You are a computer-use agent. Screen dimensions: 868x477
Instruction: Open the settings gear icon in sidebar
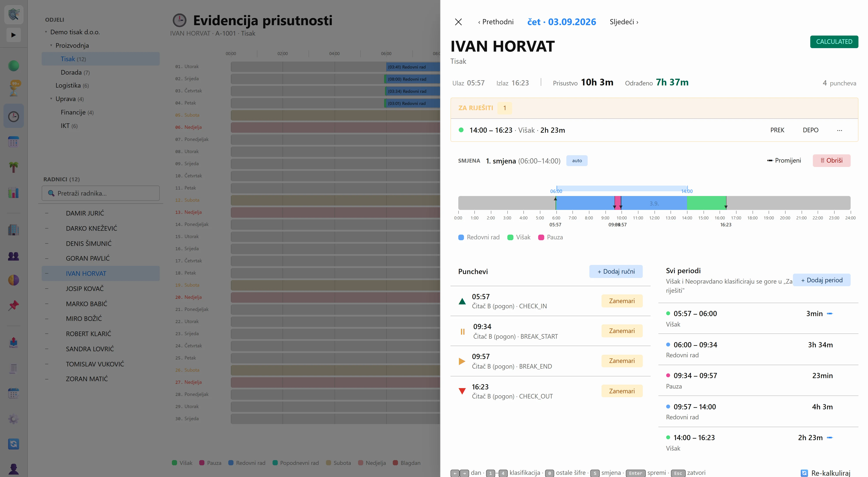coord(13,419)
